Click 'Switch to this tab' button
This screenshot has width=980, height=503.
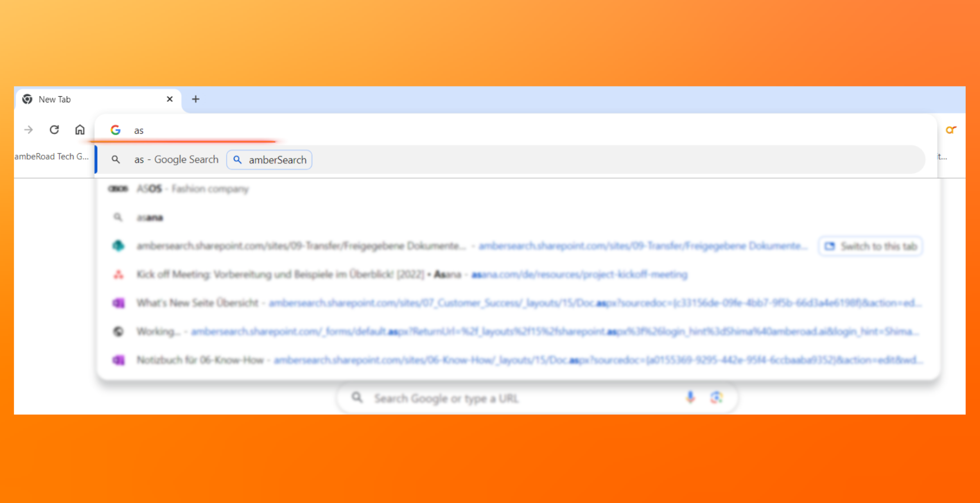tap(871, 246)
